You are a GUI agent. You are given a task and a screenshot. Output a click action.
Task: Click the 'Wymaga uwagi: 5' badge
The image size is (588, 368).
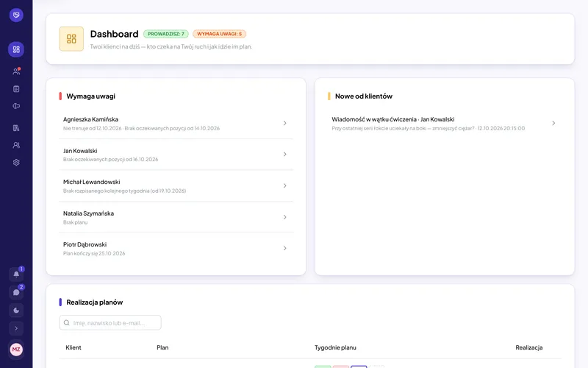[219, 34]
